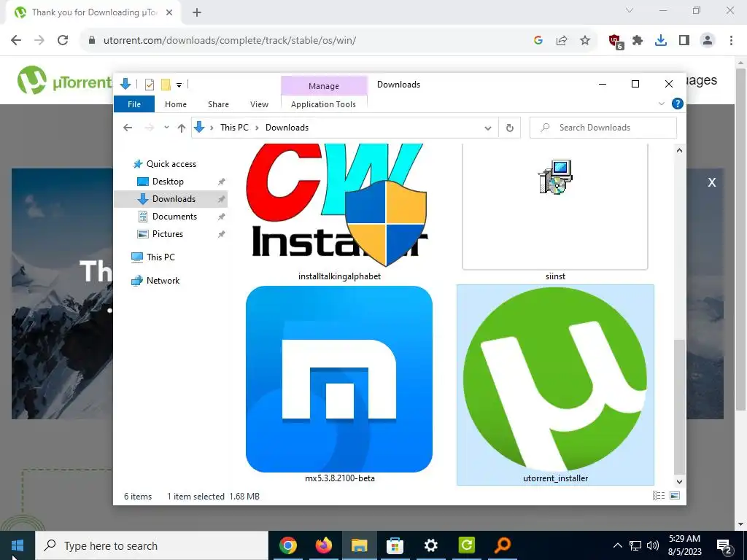
Task: Open the Application Tools tab
Action: point(323,104)
